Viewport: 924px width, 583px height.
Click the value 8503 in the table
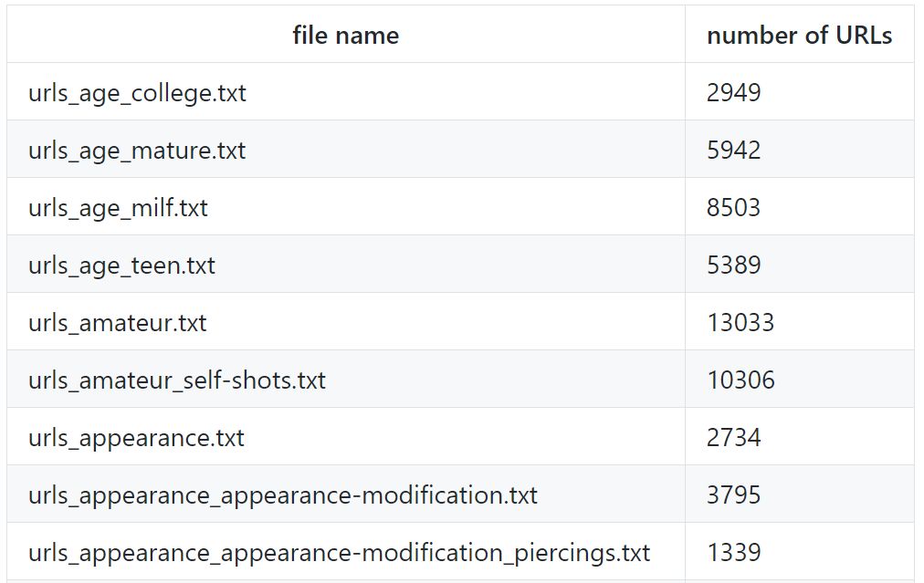click(x=733, y=208)
